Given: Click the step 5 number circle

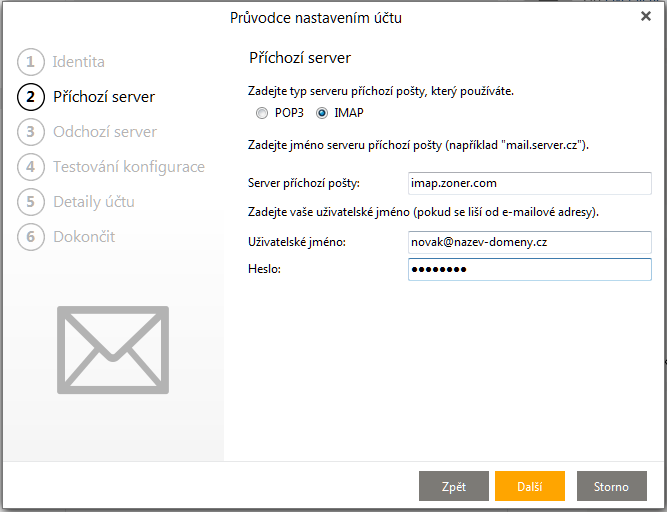Looking at the screenshot, I should pos(30,202).
